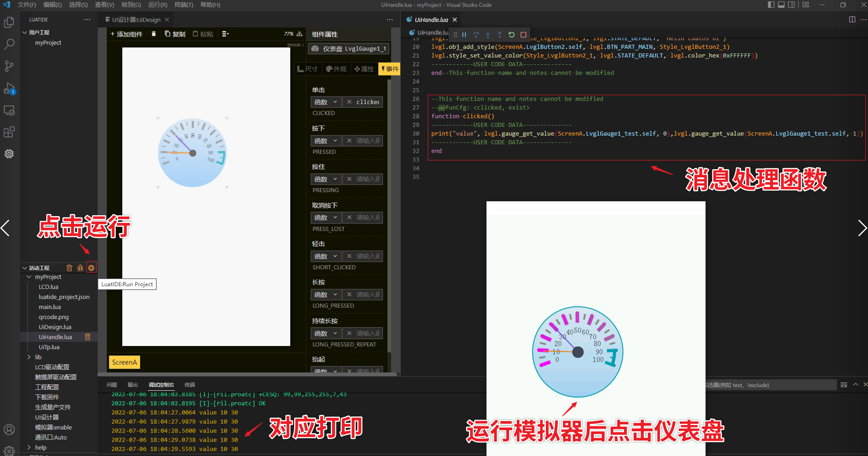Switch to the 属性 tab in component properties
868x456 pixels.
pyautogui.click(x=364, y=69)
